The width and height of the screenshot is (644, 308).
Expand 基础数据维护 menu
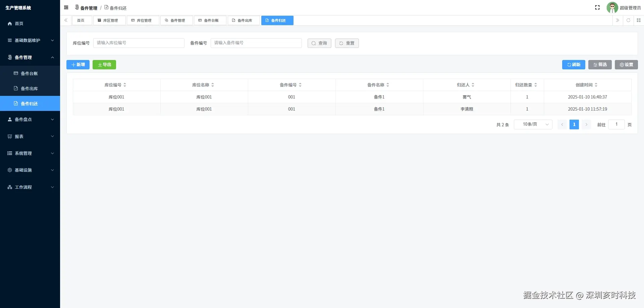pyautogui.click(x=30, y=40)
